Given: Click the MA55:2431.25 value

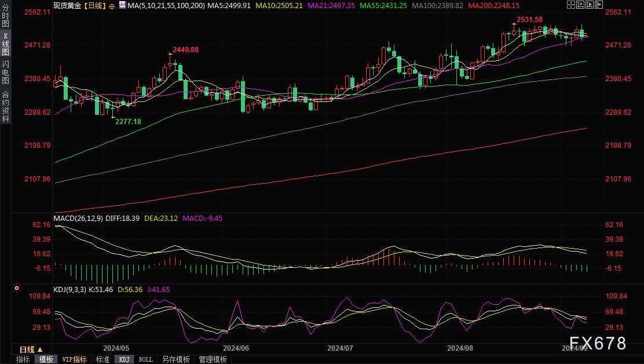Looking at the screenshot, I should 383,6.
